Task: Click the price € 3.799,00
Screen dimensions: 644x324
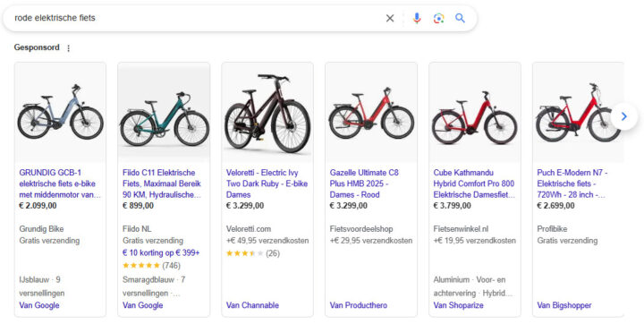Action: pos(452,206)
